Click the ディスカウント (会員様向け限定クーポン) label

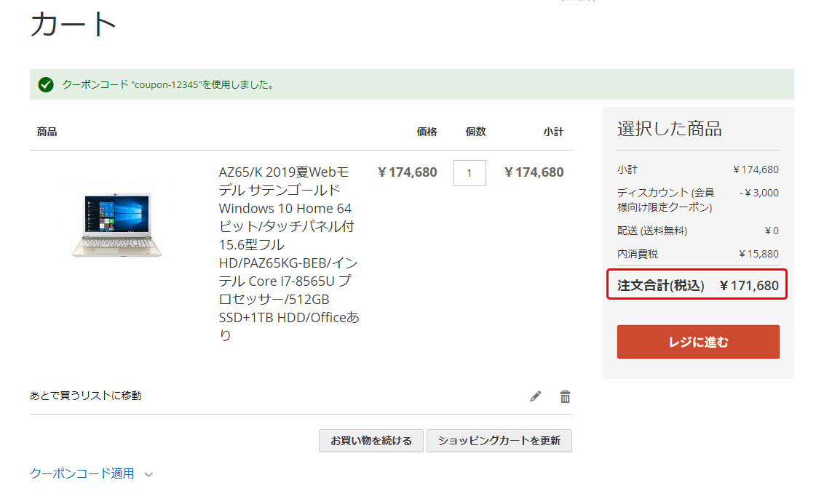point(665,200)
